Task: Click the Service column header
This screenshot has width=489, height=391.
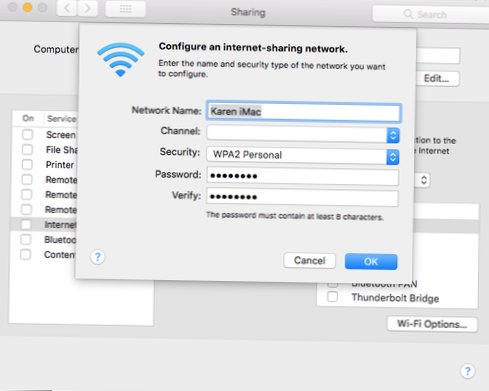Action: tap(61, 119)
